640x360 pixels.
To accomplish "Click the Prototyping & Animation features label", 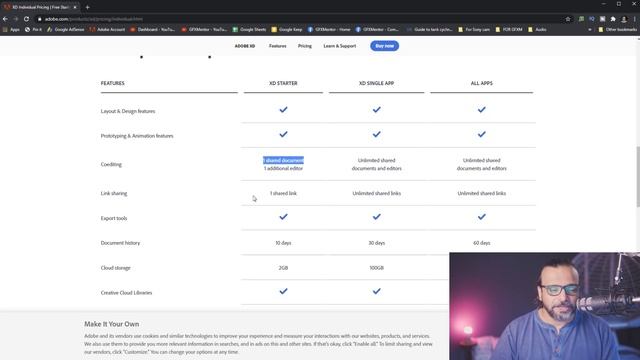I will (137, 136).
